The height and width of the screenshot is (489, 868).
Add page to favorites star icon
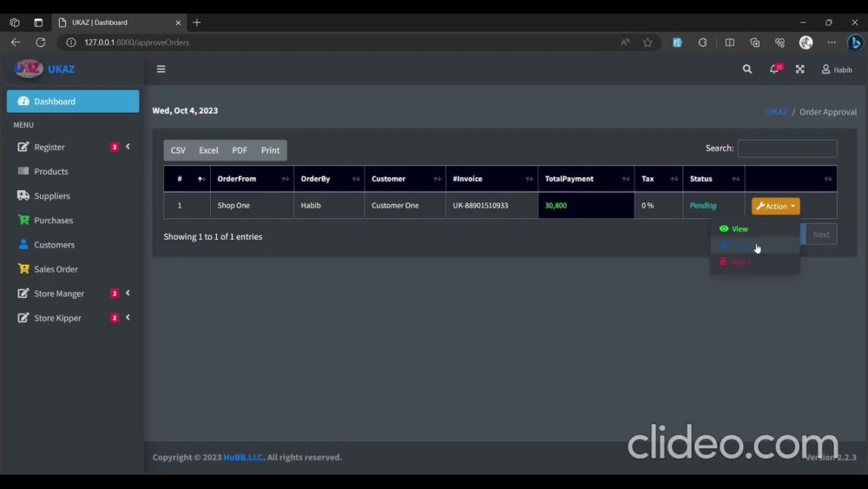tap(648, 42)
